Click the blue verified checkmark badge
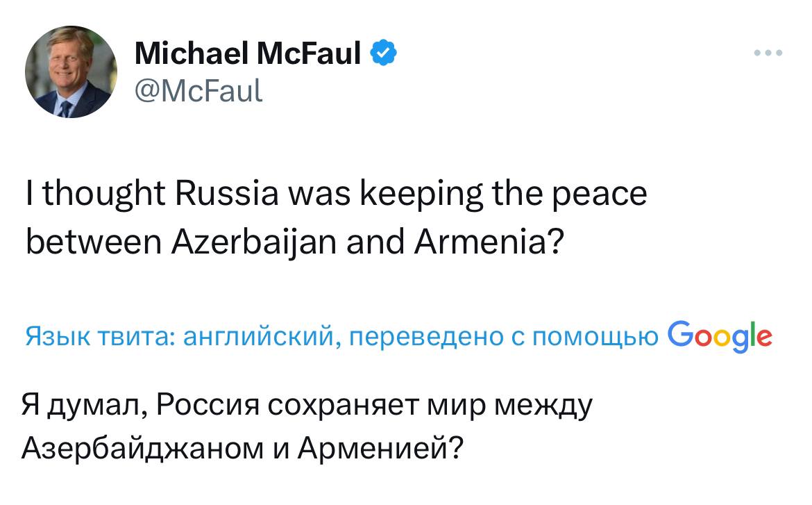 pos(383,52)
